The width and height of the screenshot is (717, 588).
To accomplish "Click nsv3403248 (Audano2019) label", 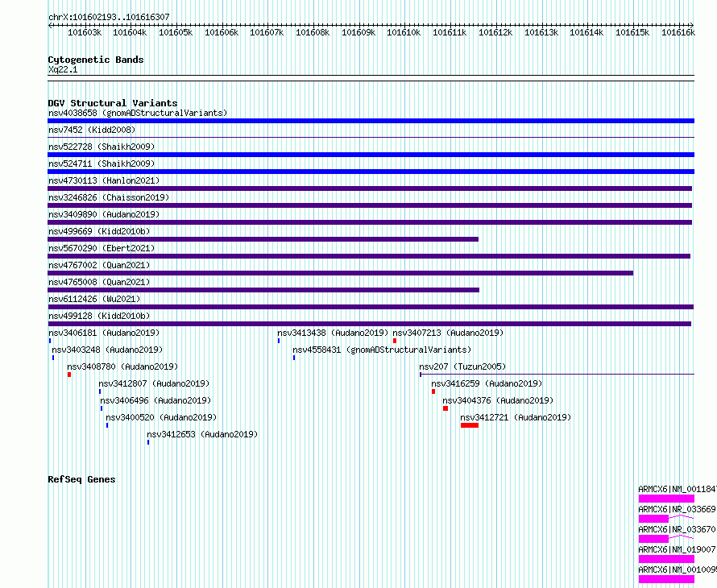I will coord(107,350).
